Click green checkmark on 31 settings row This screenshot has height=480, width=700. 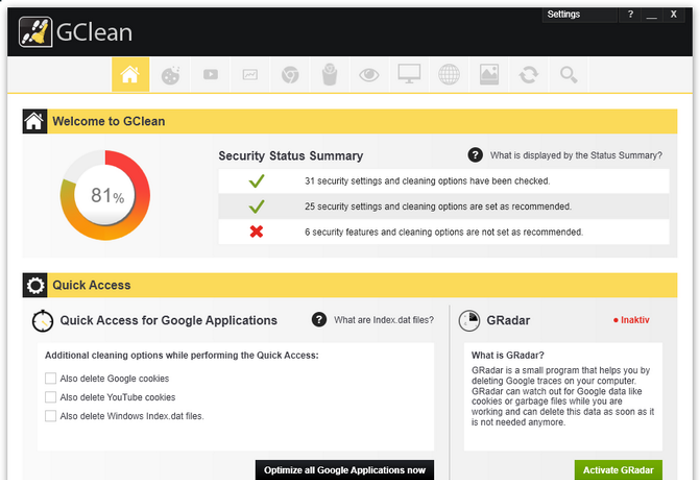[x=257, y=181]
